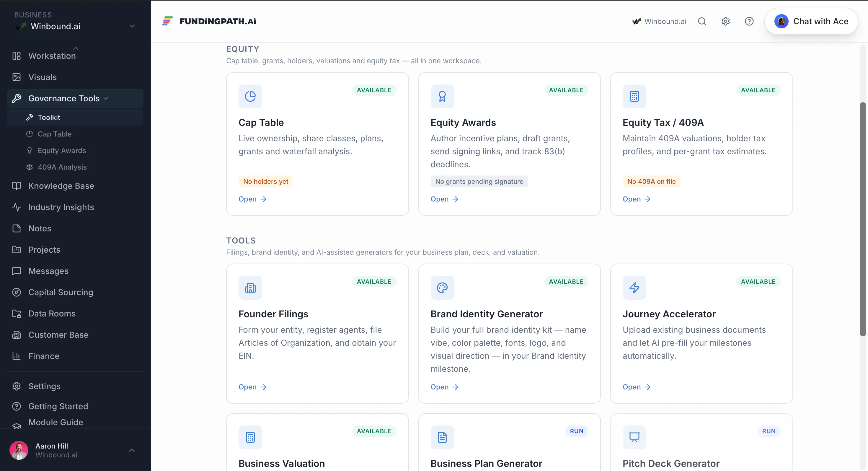The height and width of the screenshot is (471, 868).
Task: Click the settings gear icon in header
Action: click(x=725, y=21)
